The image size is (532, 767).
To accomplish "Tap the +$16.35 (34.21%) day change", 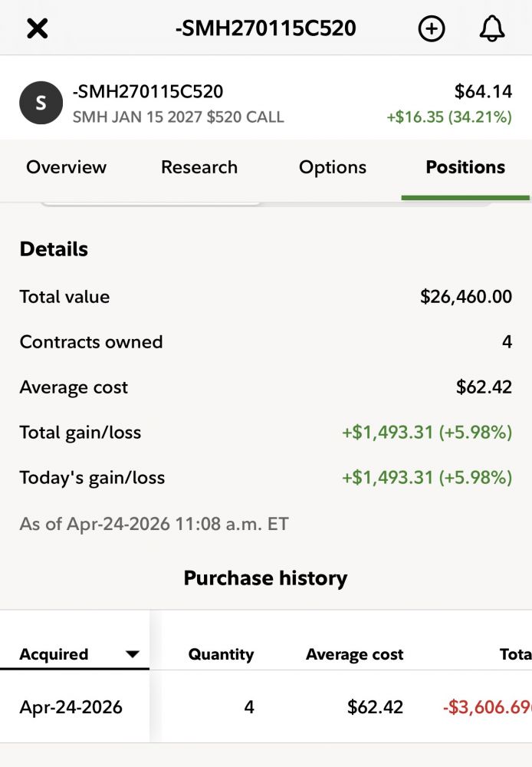I will tap(449, 117).
